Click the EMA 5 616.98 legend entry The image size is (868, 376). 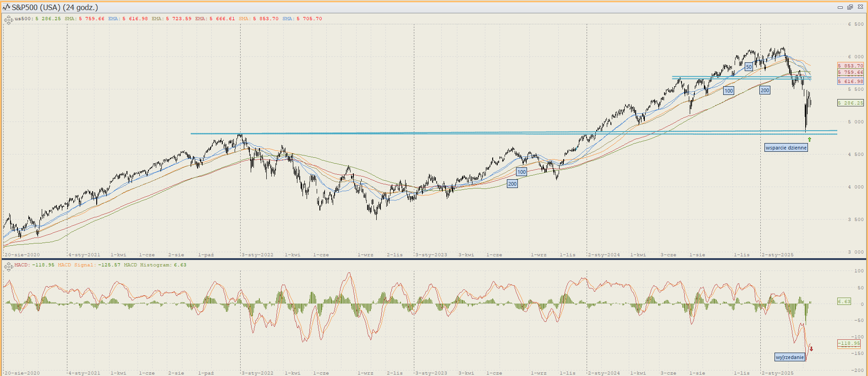tap(128, 19)
